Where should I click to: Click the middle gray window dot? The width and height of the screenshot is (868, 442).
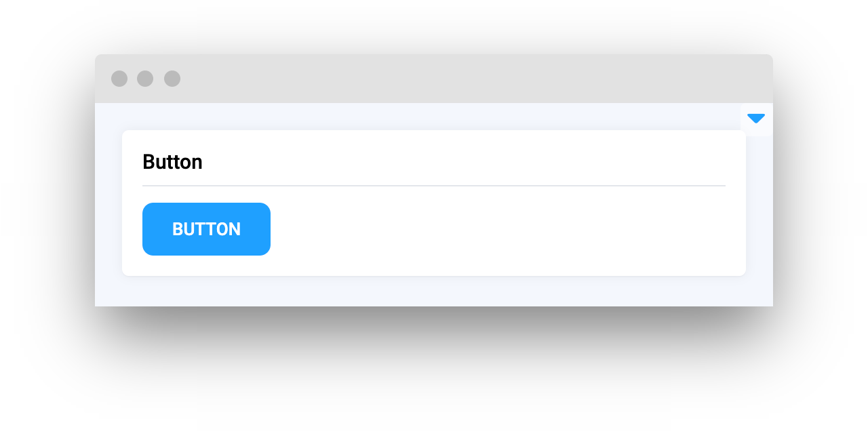tap(145, 79)
